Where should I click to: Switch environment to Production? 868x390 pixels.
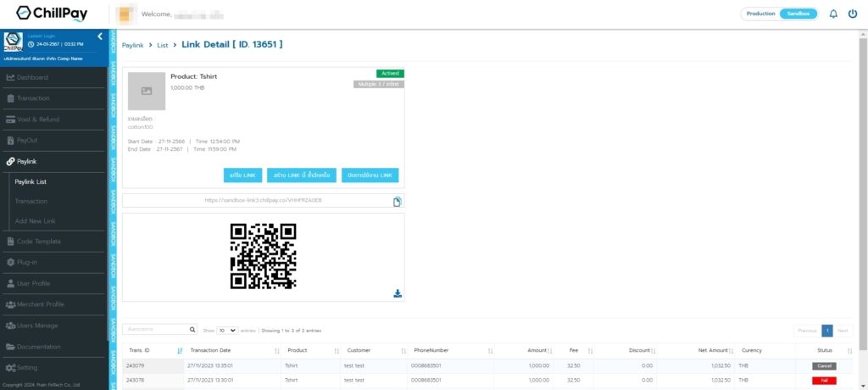point(760,14)
